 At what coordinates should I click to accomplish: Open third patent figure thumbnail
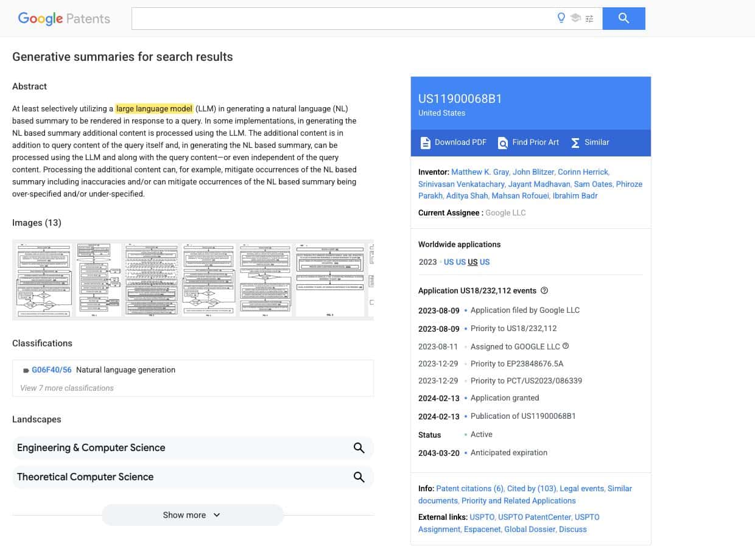pyautogui.click(x=152, y=280)
